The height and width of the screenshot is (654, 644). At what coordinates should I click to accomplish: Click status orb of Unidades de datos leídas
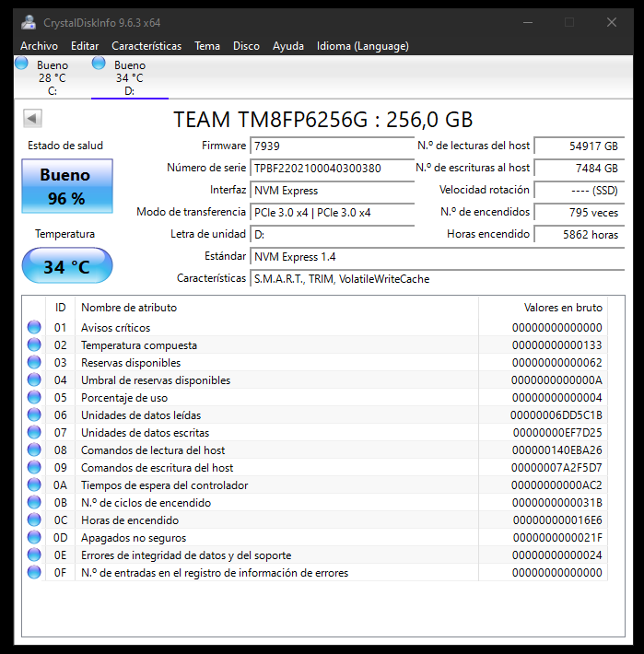(x=34, y=415)
